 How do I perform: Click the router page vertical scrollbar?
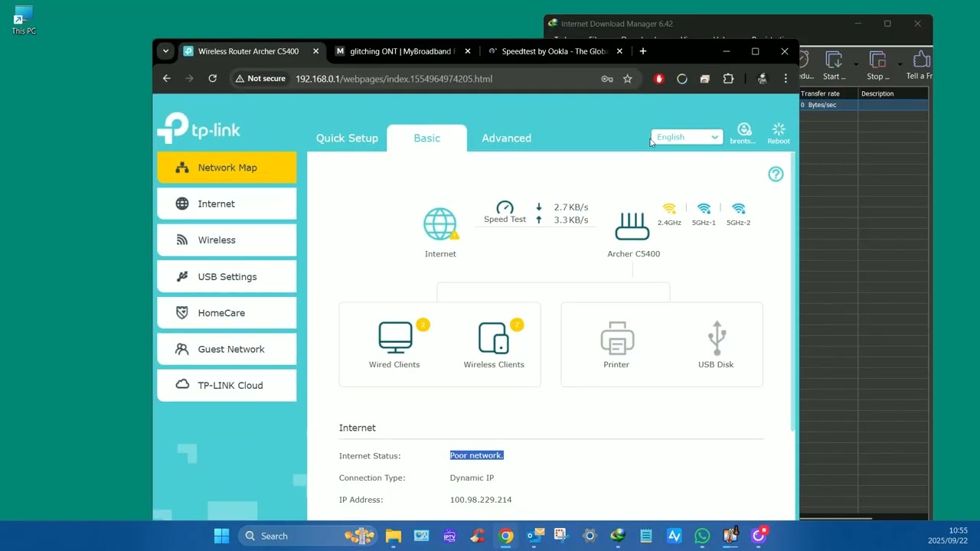[792, 291]
